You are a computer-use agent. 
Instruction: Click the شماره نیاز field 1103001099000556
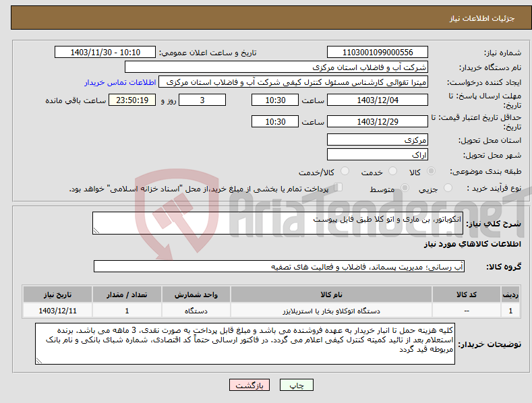[x=378, y=53]
